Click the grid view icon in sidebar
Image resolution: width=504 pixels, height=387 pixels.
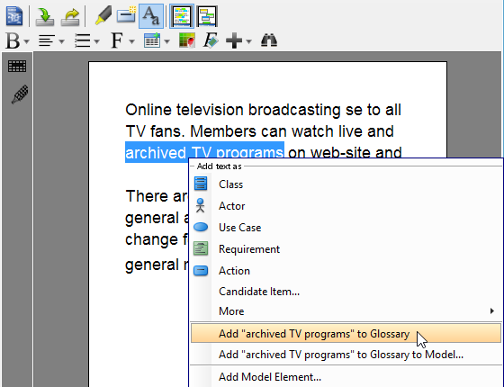point(17,66)
